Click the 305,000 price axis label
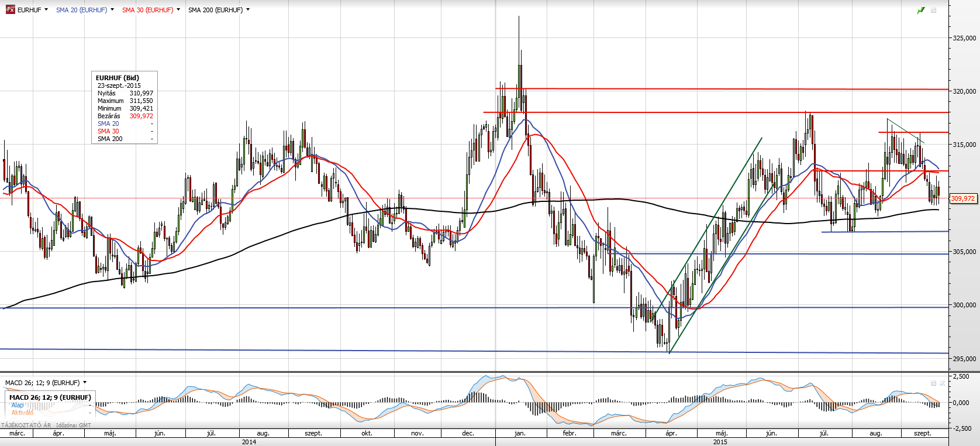This screenshot has width=980, height=446. coord(964,252)
